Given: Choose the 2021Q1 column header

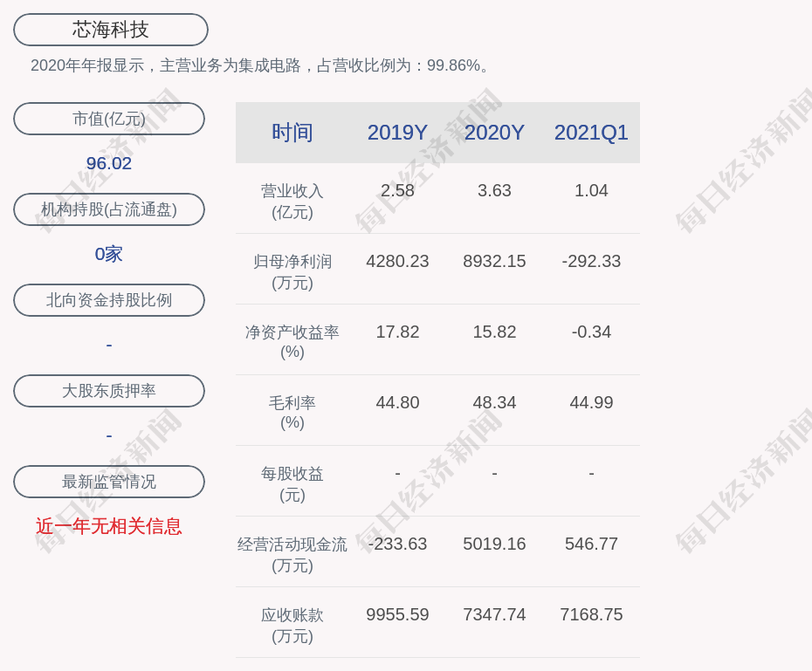Looking at the screenshot, I should click(x=591, y=133).
